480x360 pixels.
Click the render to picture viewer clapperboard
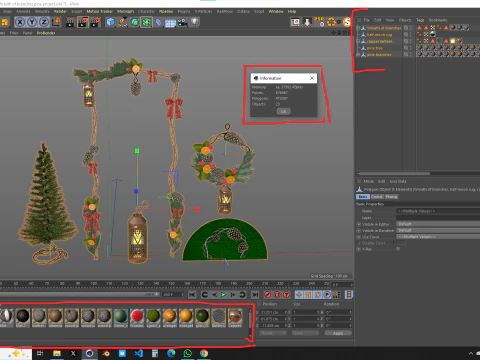coord(83,22)
